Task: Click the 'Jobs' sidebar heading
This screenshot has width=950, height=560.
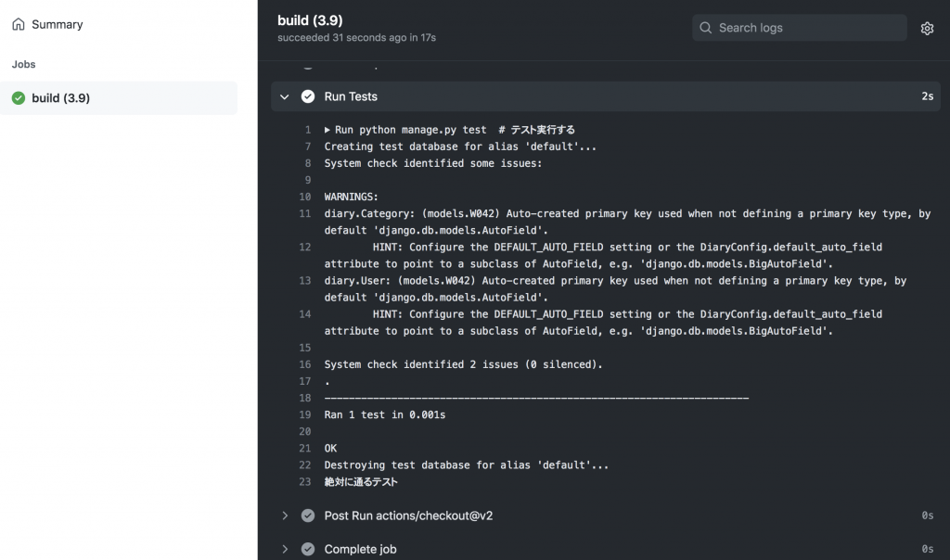Action: tap(23, 64)
